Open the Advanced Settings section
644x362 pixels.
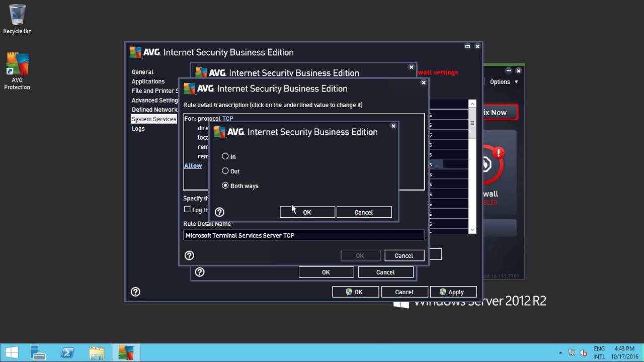(x=155, y=101)
